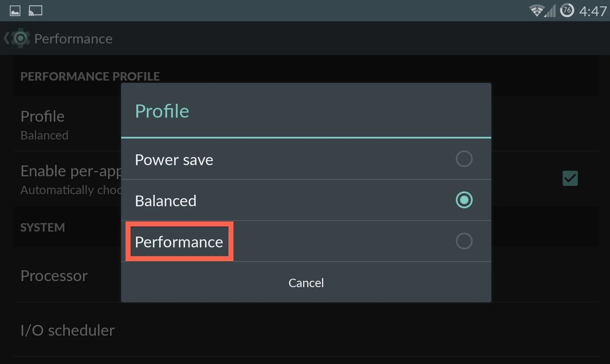
Task: Tap the cellular signal bars icon
Action: pyautogui.click(x=550, y=11)
